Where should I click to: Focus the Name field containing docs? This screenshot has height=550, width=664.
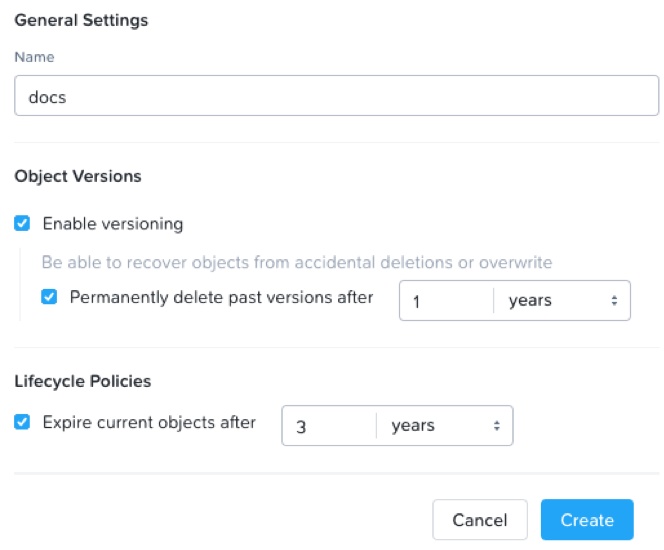(x=337, y=96)
